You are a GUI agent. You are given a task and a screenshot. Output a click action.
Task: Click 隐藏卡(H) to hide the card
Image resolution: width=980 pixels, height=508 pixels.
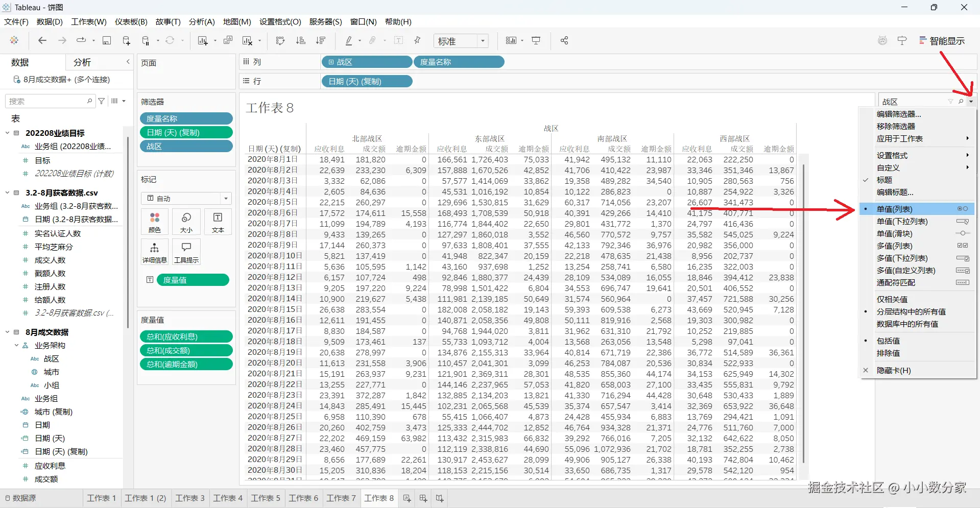coord(917,370)
